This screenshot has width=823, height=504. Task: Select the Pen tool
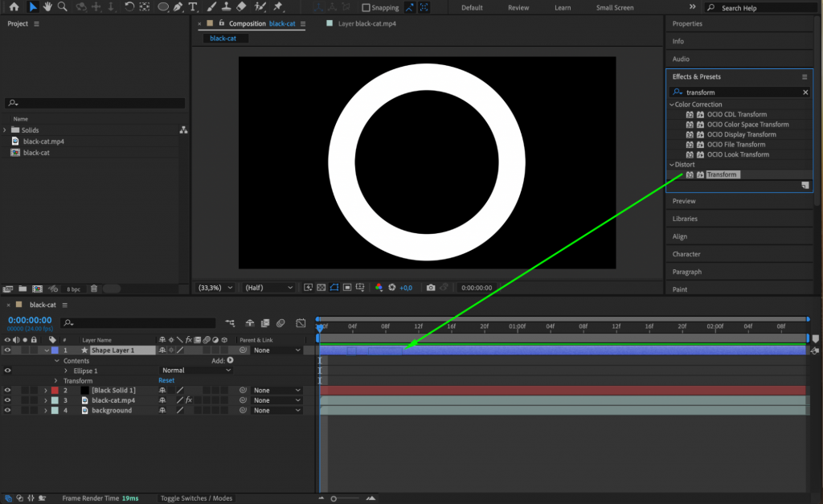coord(178,7)
